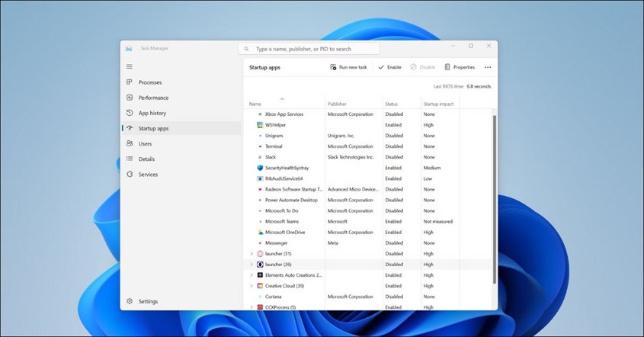This screenshot has height=337, width=644.
Task: Switch to the Details page
Action: pyautogui.click(x=181, y=159)
